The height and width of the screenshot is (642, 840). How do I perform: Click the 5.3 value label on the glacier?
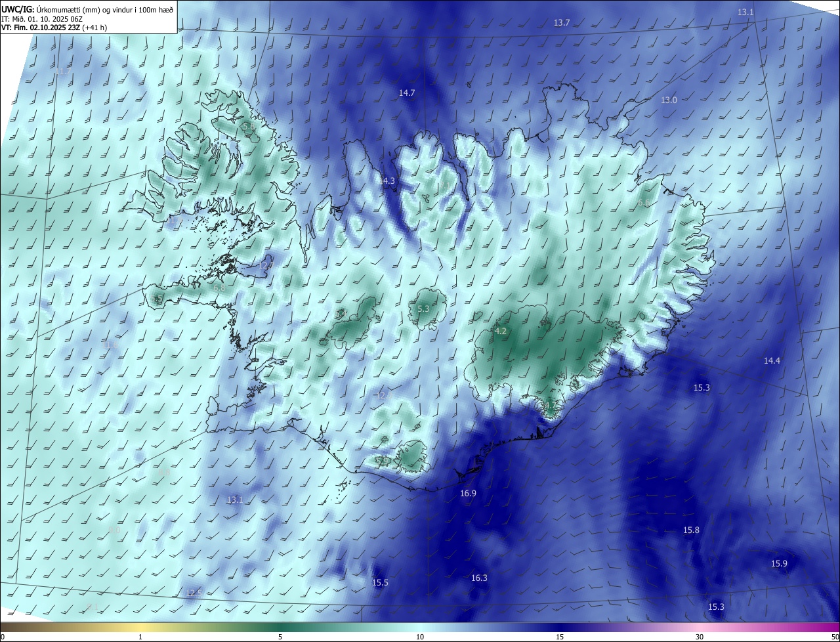(423, 309)
